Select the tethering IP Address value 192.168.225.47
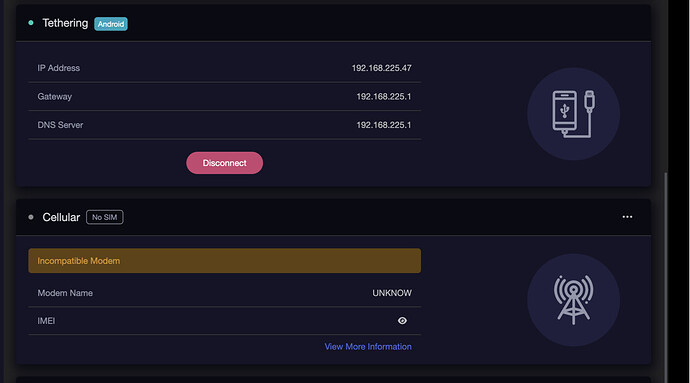 [x=382, y=68]
